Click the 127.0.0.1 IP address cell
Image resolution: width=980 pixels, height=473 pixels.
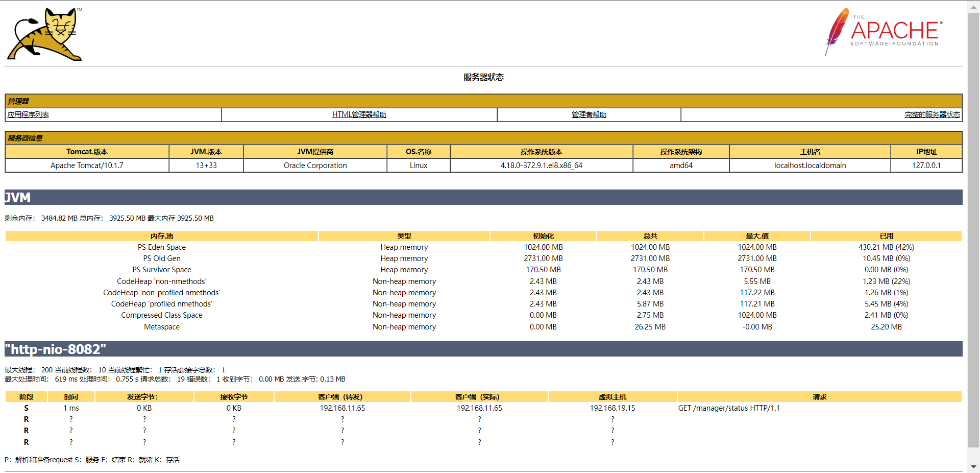926,165
